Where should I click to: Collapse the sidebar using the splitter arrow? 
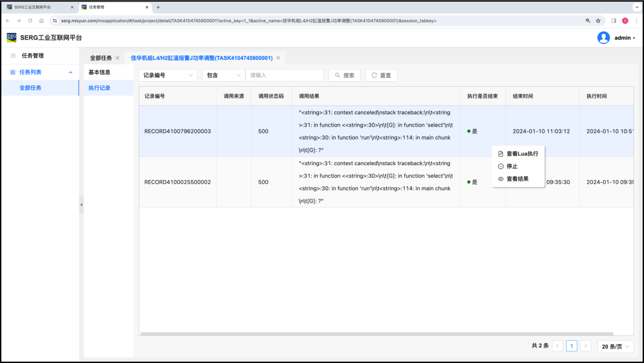coord(81,205)
